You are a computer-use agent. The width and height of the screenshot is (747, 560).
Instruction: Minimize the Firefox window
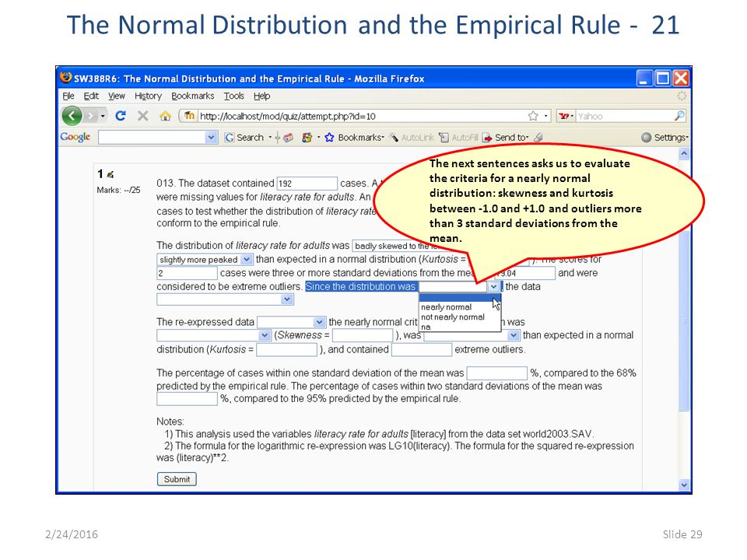[x=644, y=78]
